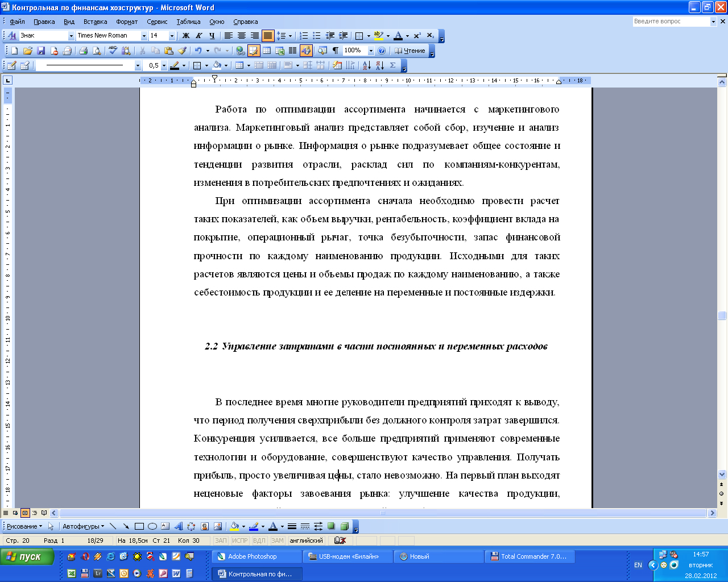Apply the bulleted list format
This screenshot has width=728, height=582.
[x=317, y=35]
